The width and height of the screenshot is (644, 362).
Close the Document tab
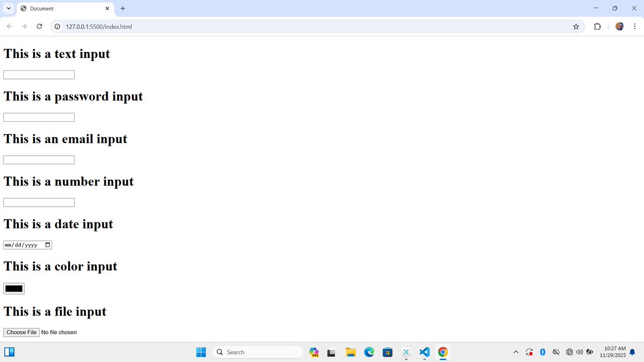[107, 9]
